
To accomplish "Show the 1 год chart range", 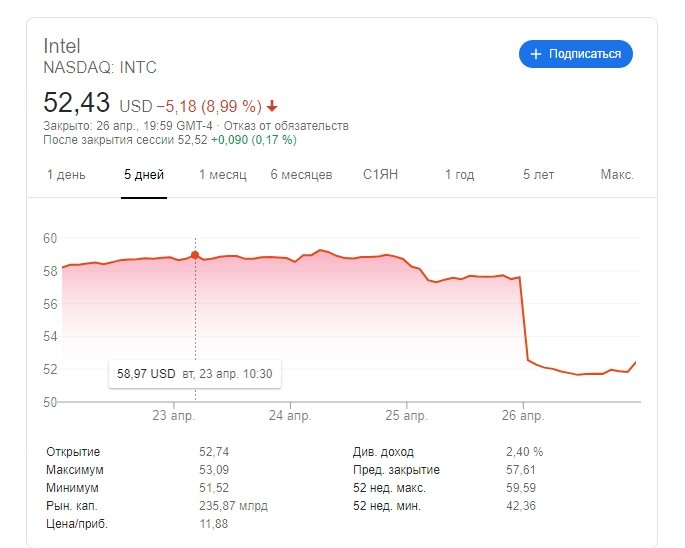I will click(459, 175).
